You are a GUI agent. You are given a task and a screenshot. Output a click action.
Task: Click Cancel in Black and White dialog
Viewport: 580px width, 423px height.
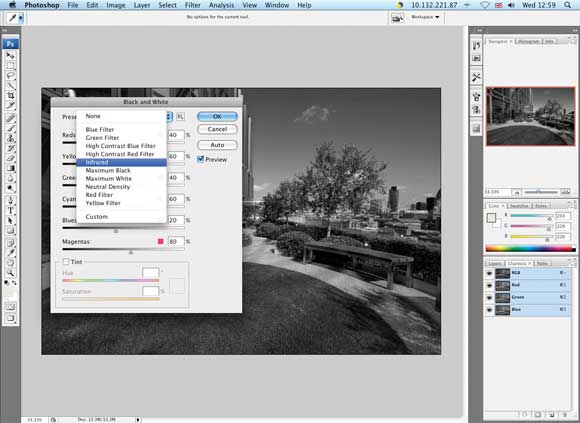(x=217, y=129)
